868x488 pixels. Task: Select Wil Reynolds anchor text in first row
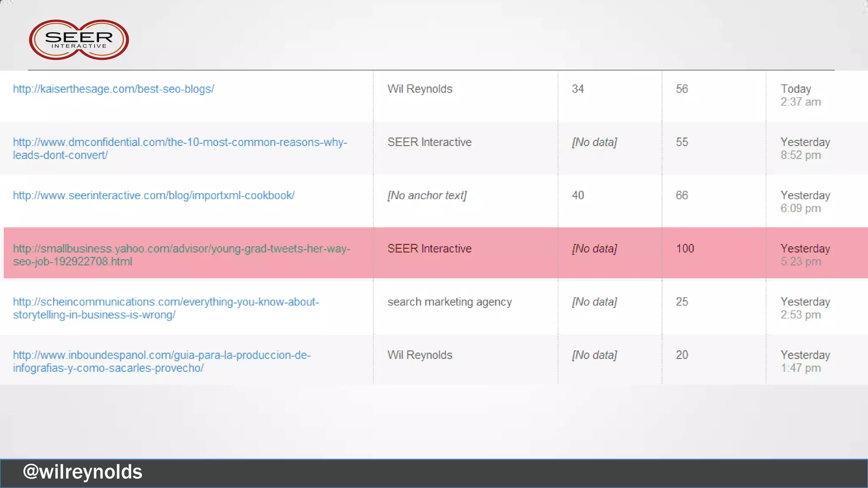pyautogui.click(x=420, y=89)
